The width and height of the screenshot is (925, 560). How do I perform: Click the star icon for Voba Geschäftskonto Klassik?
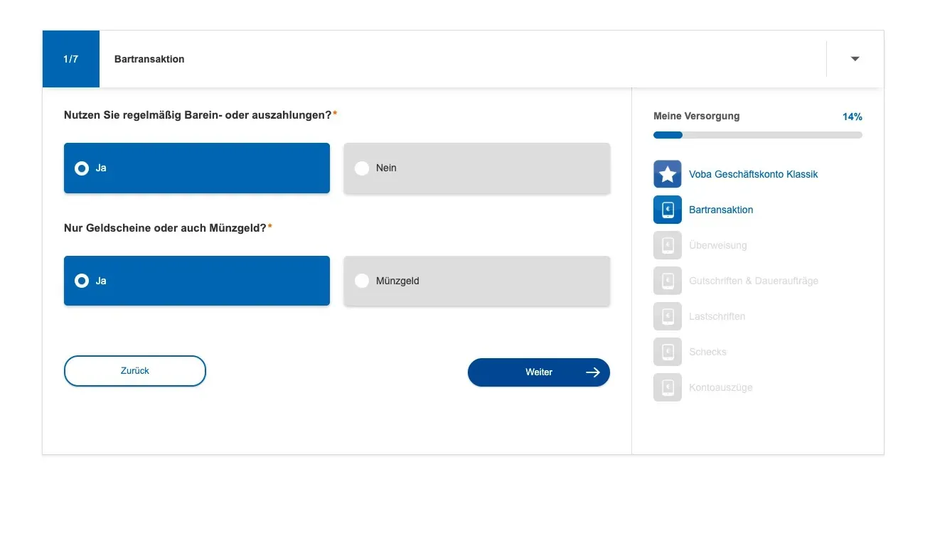coord(667,174)
